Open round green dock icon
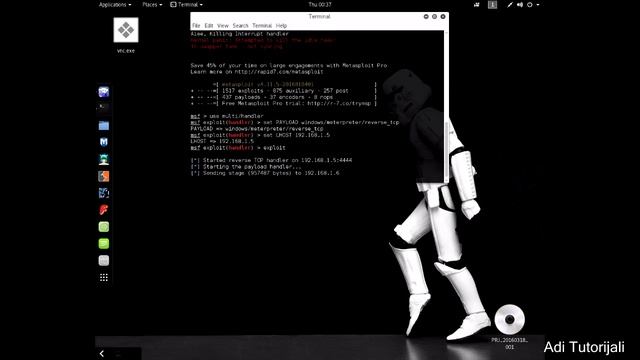Screen dimensions: 640x360 click(x=104, y=227)
